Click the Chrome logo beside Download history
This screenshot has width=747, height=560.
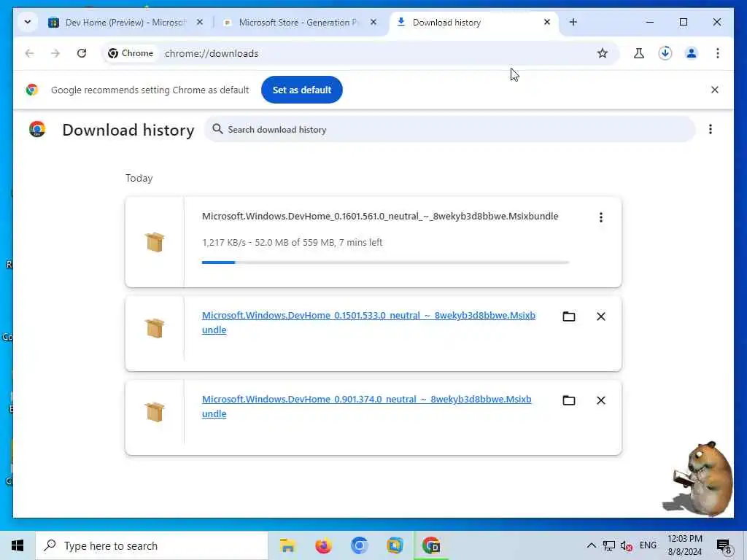(37, 130)
